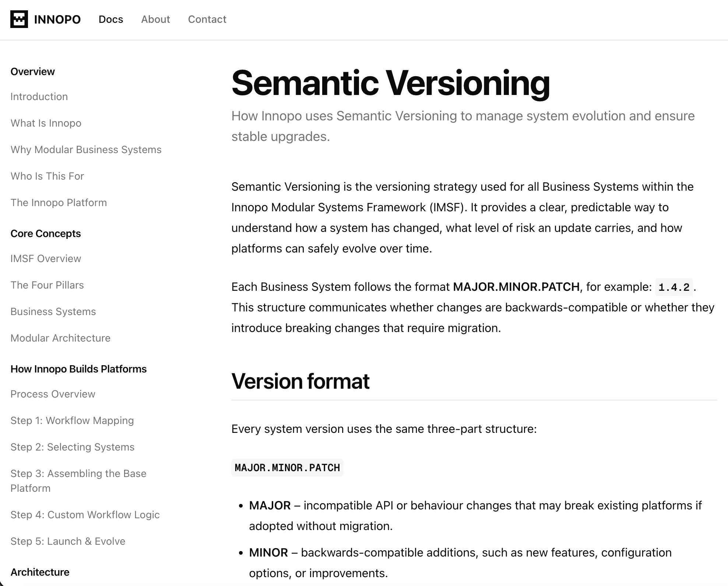This screenshot has height=586, width=728.
Task: Select Introduction in the sidebar
Action: (x=39, y=96)
